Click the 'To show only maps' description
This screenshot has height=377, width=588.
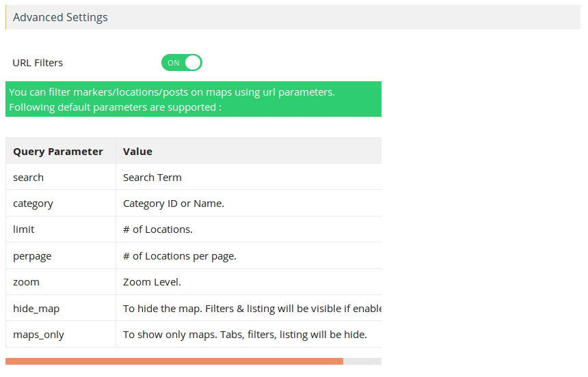[x=245, y=334]
